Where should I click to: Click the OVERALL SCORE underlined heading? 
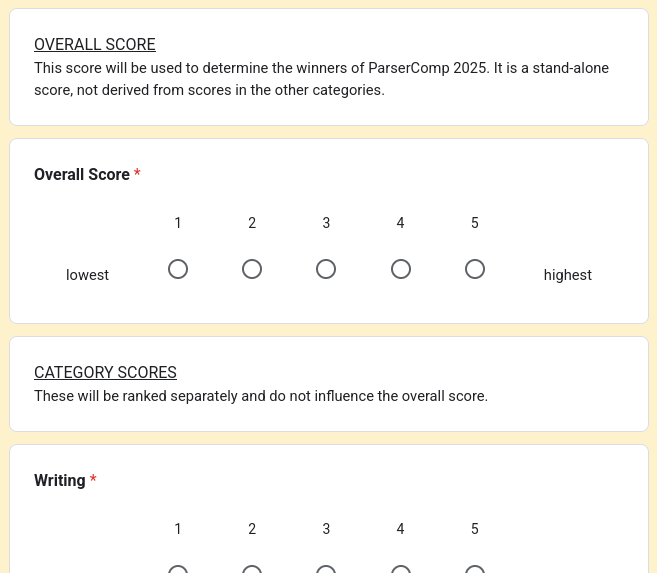coord(95,44)
